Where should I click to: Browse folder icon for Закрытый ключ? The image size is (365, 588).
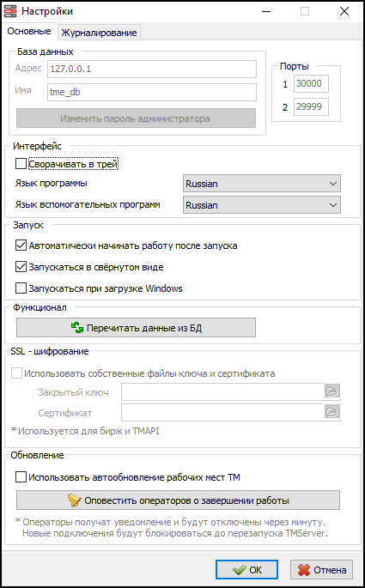point(332,391)
